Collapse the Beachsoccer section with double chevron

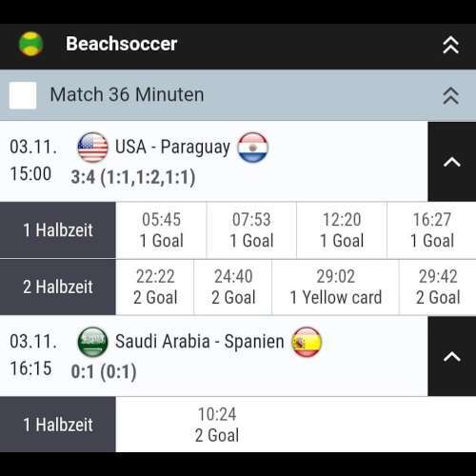click(x=450, y=45)
